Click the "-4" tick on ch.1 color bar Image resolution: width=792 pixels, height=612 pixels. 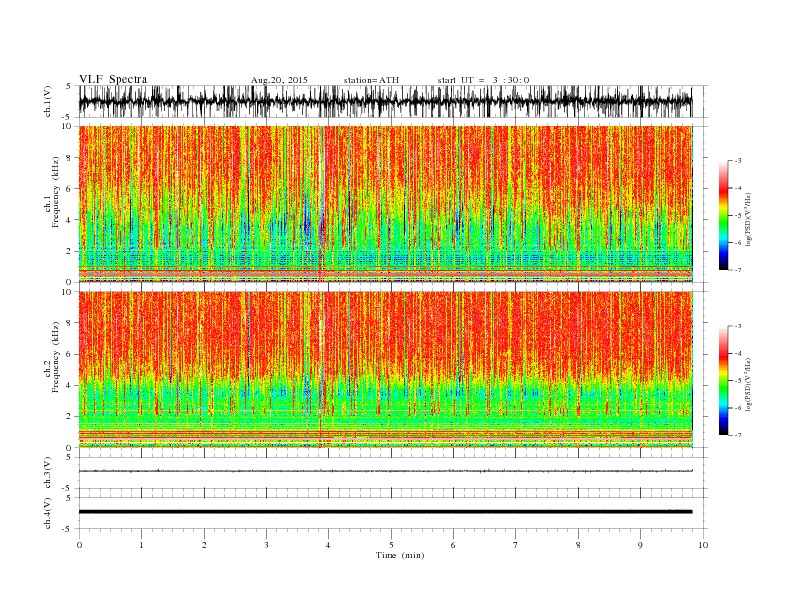738,188
